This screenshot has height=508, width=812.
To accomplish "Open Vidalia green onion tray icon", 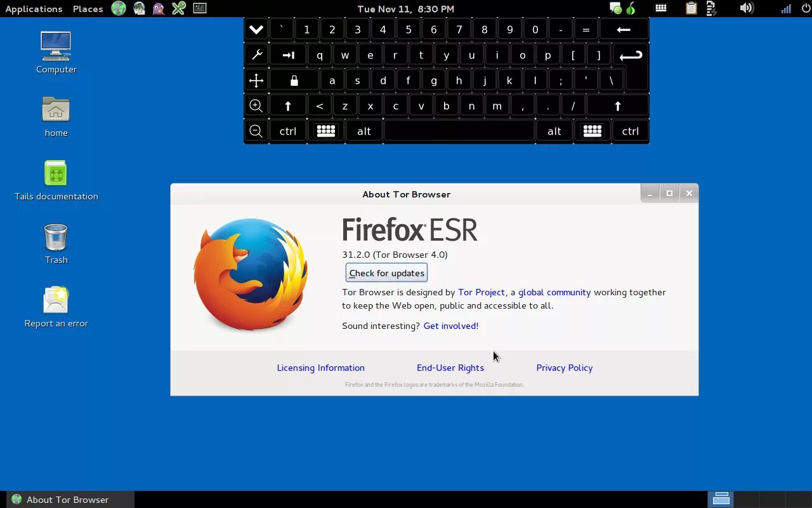I will tap(631, 8).
